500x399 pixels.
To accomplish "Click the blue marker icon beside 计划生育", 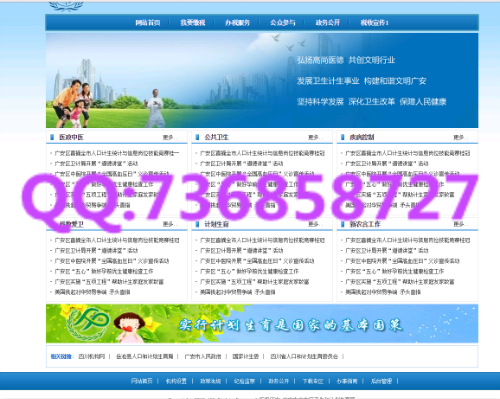I will click(x=197, y=224).
